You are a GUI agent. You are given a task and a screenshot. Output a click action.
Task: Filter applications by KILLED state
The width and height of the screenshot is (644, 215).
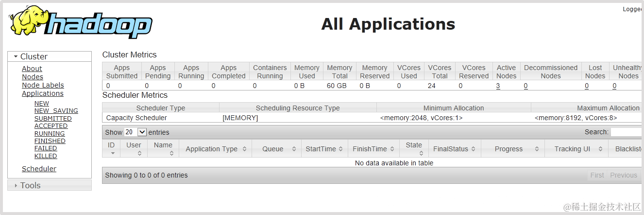click(46, 156)
